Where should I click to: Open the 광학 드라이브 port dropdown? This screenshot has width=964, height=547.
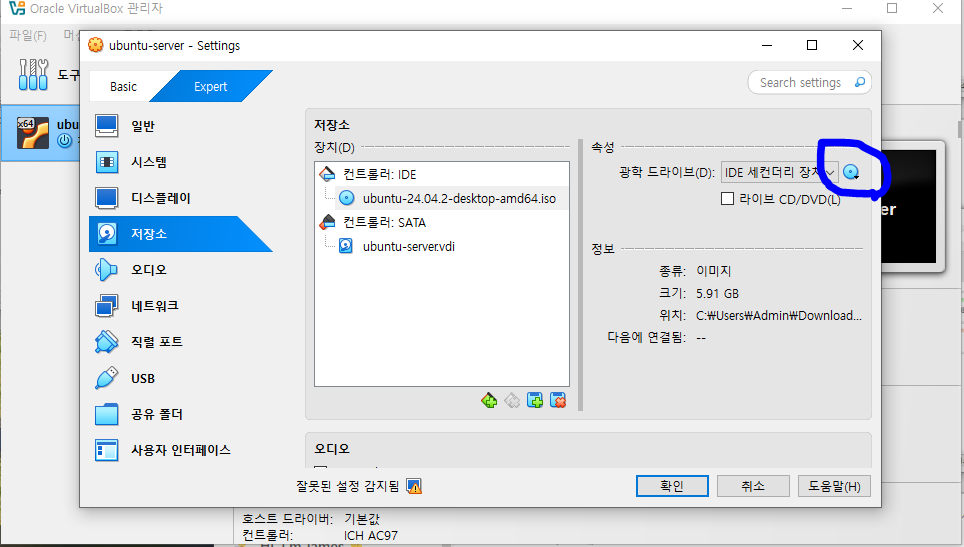[x=780, y=173]
